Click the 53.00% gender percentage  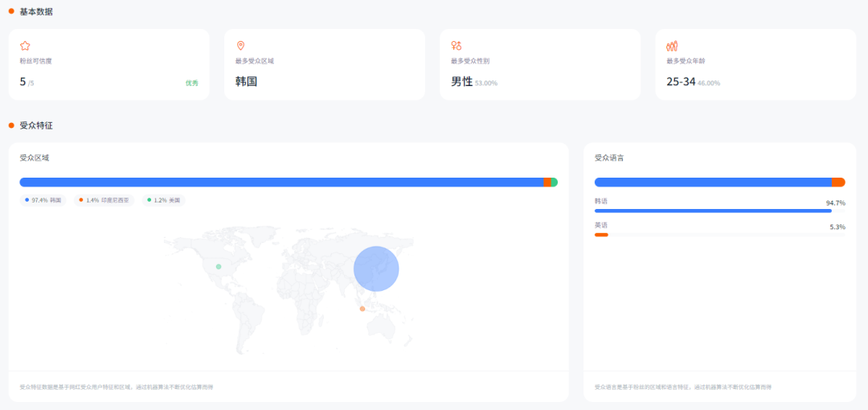pos(486,84)
